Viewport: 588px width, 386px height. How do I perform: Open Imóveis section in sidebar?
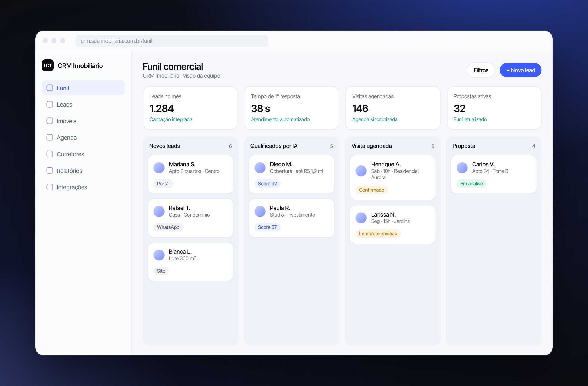pyautogui.click(x=83, y=121)
